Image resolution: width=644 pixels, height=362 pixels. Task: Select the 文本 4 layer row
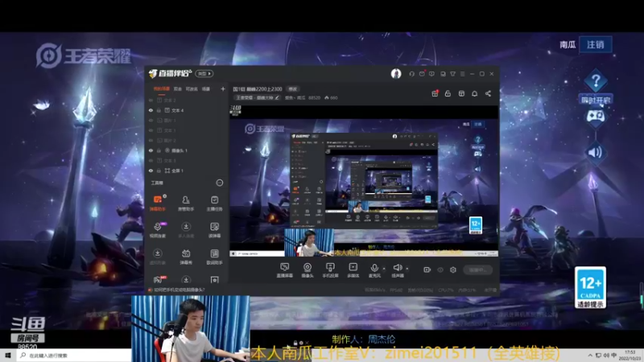[187, 110]
